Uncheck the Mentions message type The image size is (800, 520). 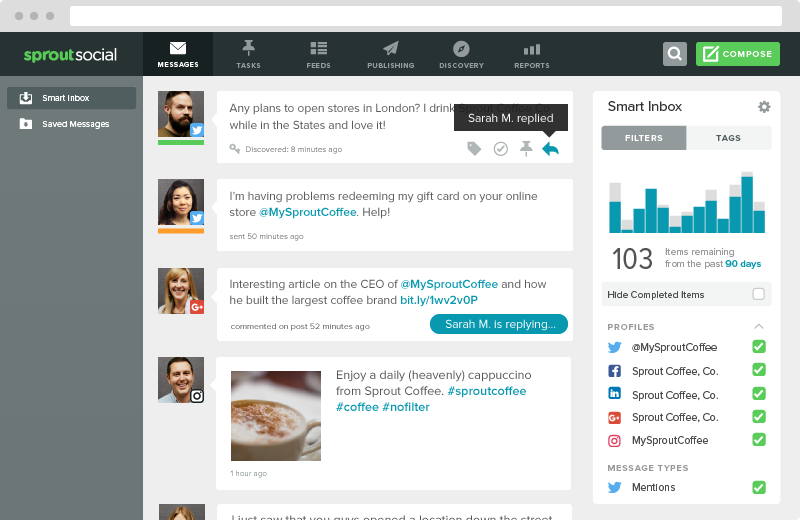pyautogui.click(x=759, y=487)
